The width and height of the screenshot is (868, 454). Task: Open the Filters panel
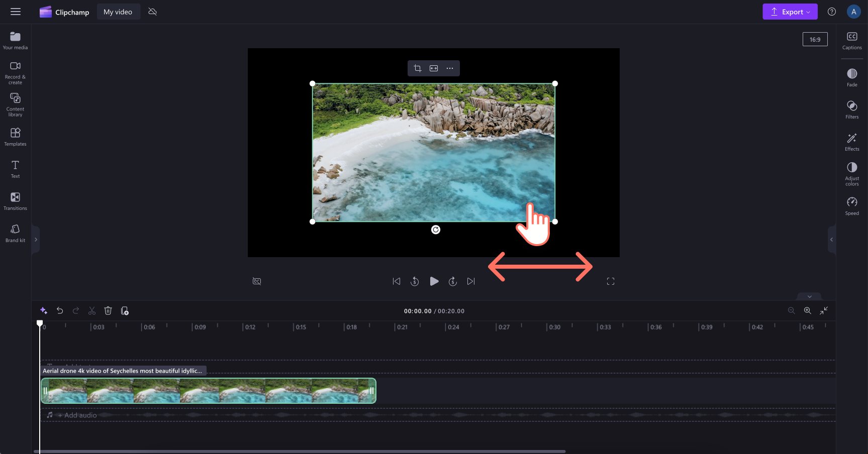pos(852,110)
